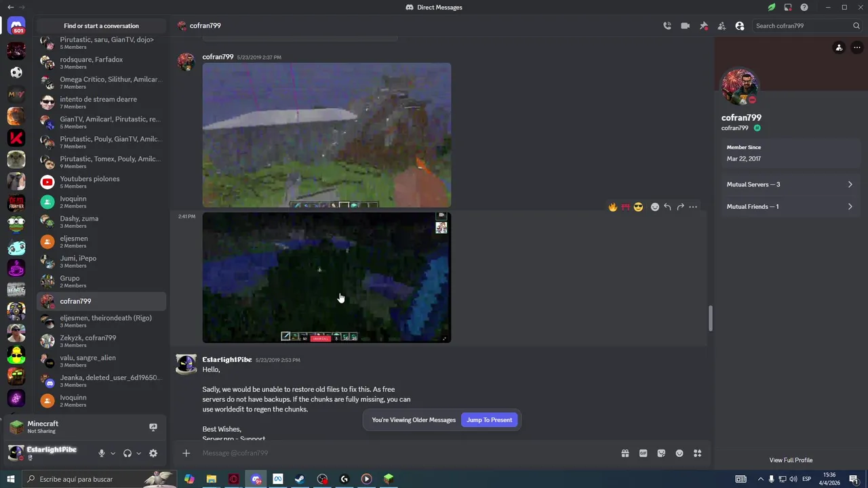Toggle microphone mute

tap(101, 453)
